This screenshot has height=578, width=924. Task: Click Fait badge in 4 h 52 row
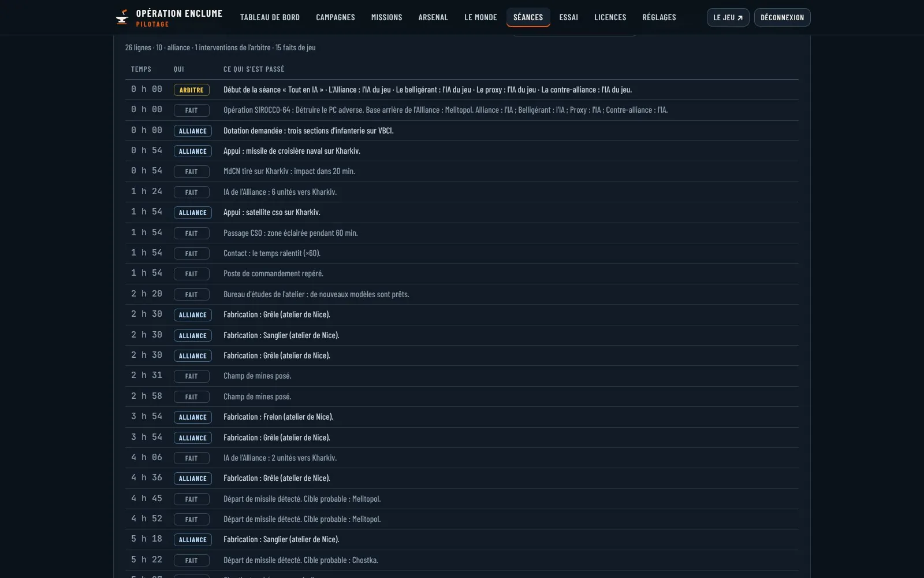[191, 520]
